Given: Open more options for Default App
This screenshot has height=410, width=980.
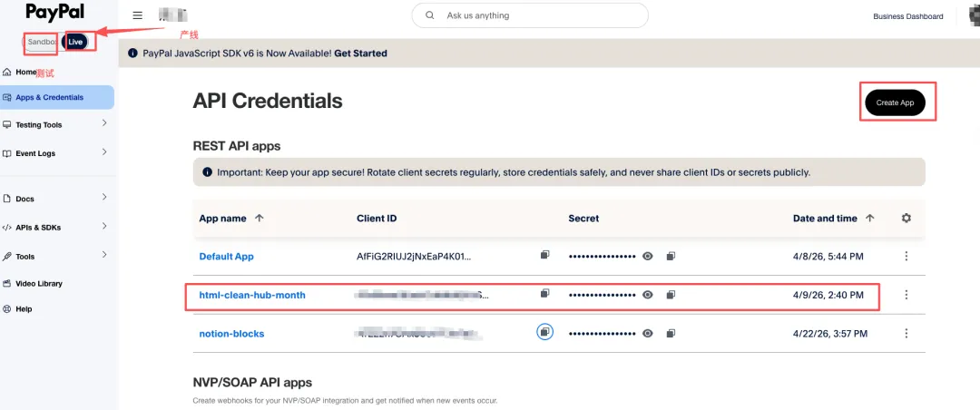Looking at the screenshot, I should point(906,257).
